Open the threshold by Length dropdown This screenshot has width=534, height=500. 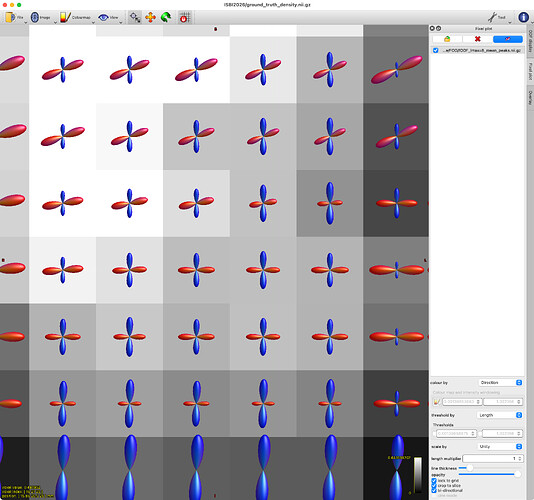click(x=500, y=415)
